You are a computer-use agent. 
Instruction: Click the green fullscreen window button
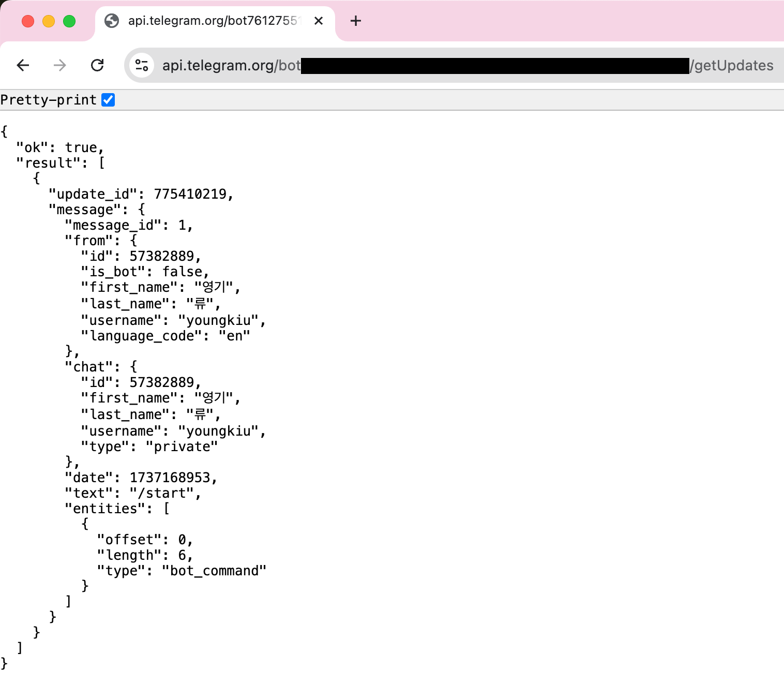69,21
